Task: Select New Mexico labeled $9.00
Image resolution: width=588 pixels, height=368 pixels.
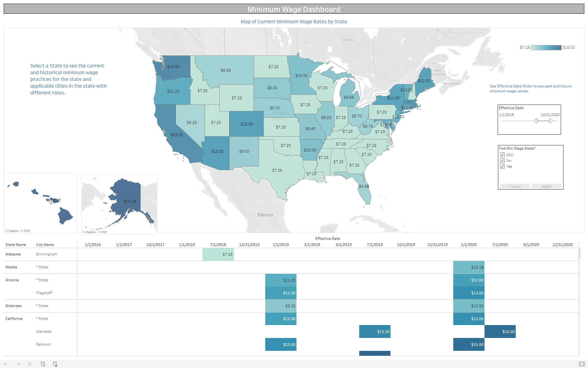Action: tap(244, 151)
